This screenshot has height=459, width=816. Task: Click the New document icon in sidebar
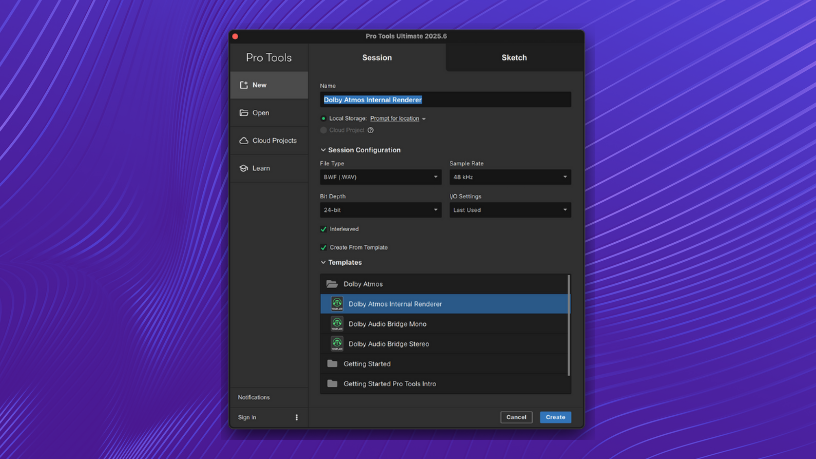244,85
